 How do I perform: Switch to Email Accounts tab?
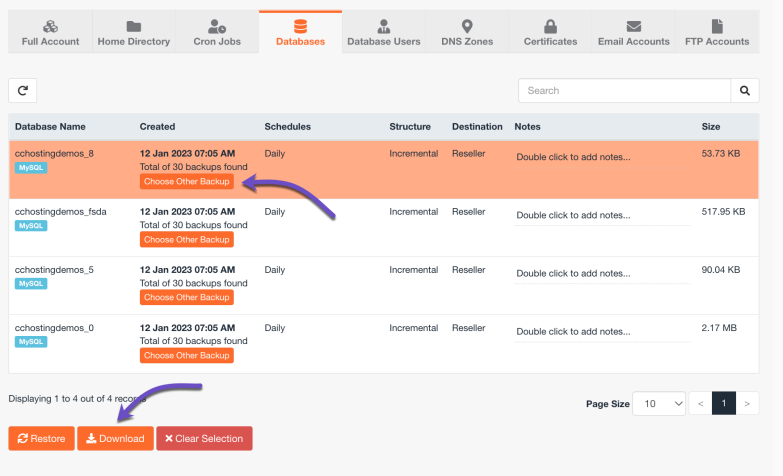click(x=633, y=32)
